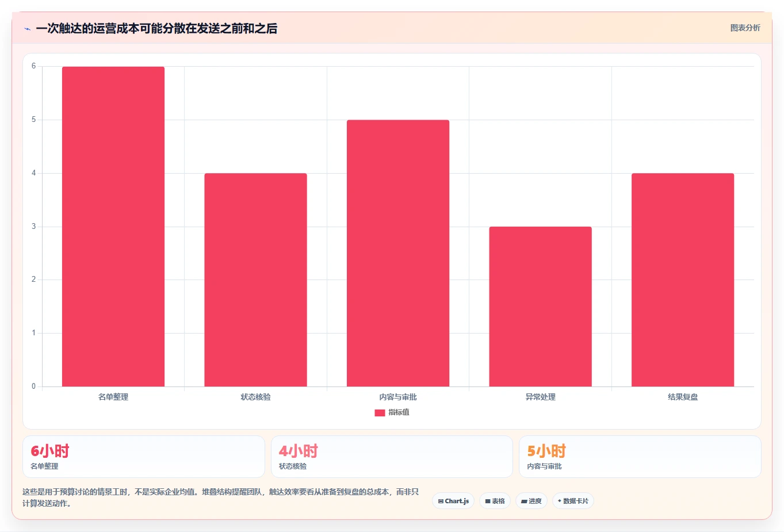This screenshot has width=784, height=532.
Task: Click the 进度 pill's bar icon
Action: pyautogui.click(x=524, y=501)
